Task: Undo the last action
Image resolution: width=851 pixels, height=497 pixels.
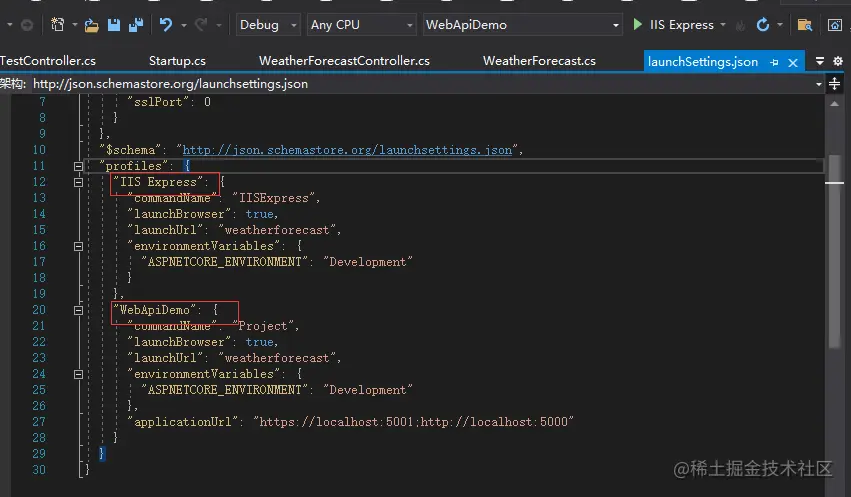Action: pos(166,24)
